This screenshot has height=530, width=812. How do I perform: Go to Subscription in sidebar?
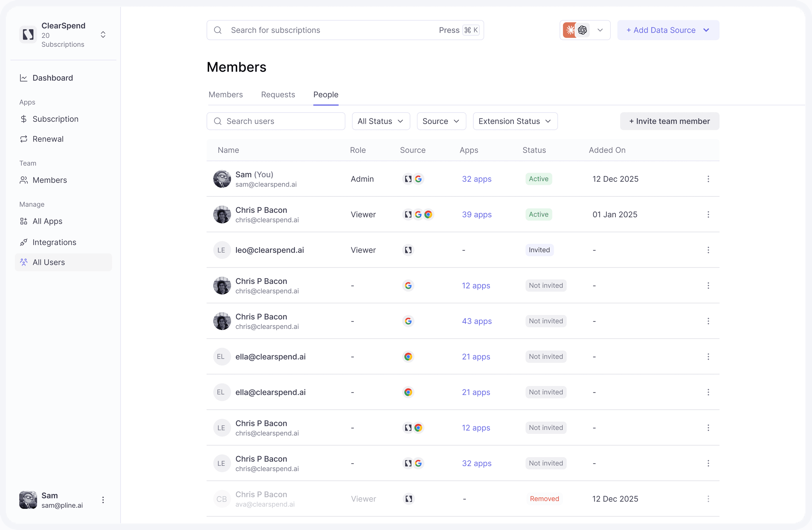click(63, 119)
